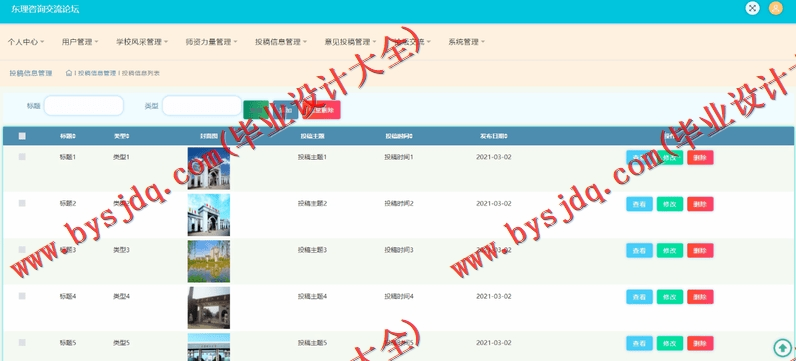Click the fullscreen toggle icon in header
Screen dimensions: 796x361
pos(752,8)
